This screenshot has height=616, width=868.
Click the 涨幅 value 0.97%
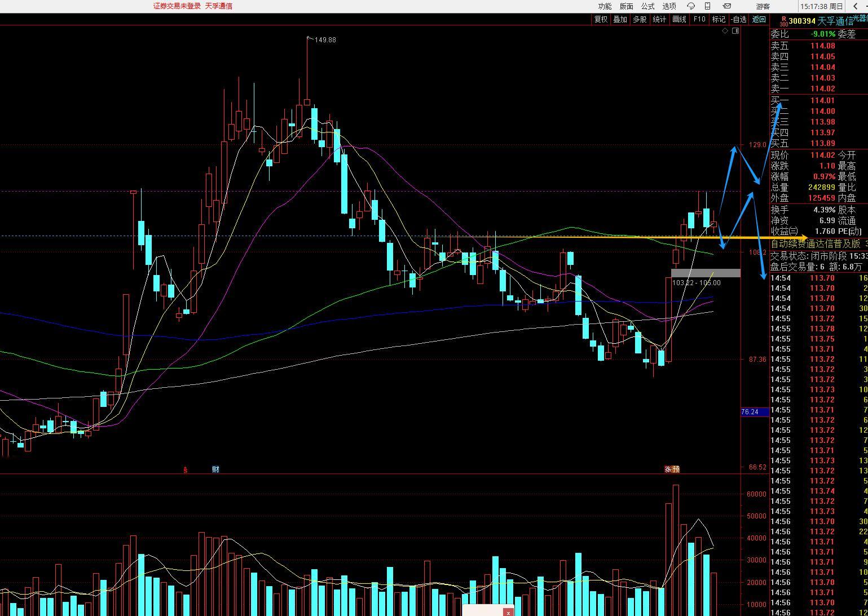[824, 176]
